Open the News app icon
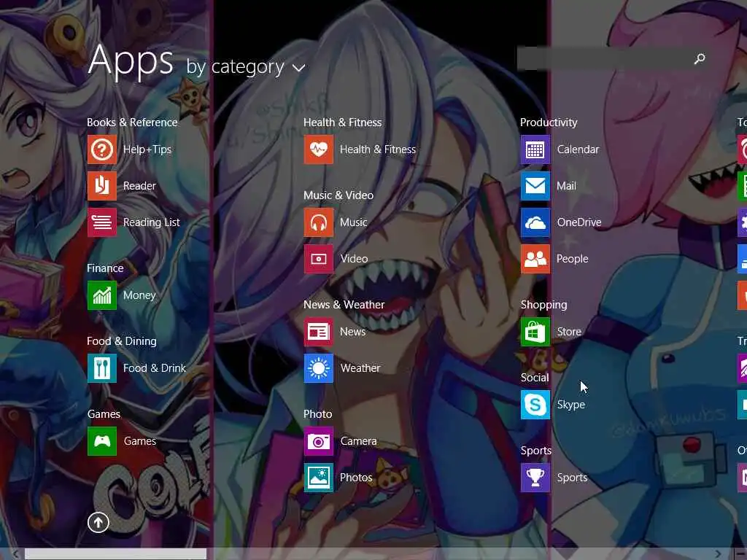The image size is (747, 560). click(319, 332)
